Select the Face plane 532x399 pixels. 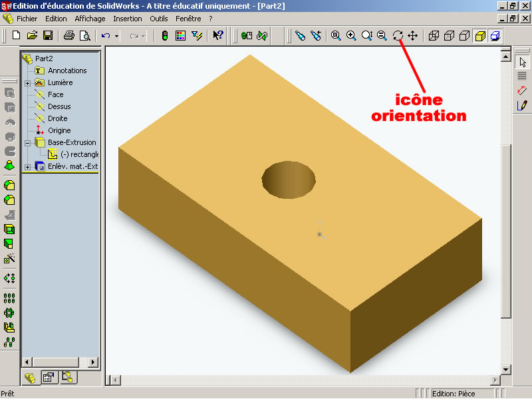coord(56,94)
